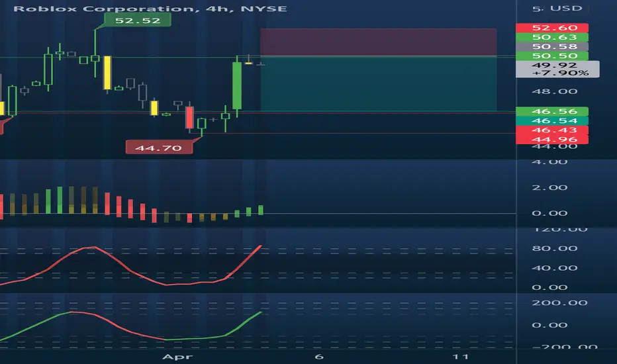
Task: Select the green 52.52 high price callout
Action: (137, 20)
